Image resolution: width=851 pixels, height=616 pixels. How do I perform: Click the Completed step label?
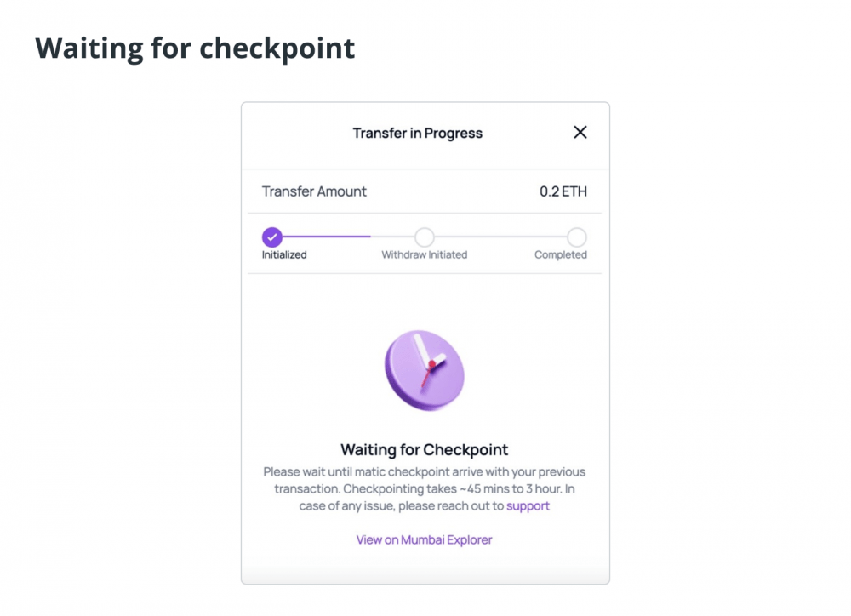point(561,254)
